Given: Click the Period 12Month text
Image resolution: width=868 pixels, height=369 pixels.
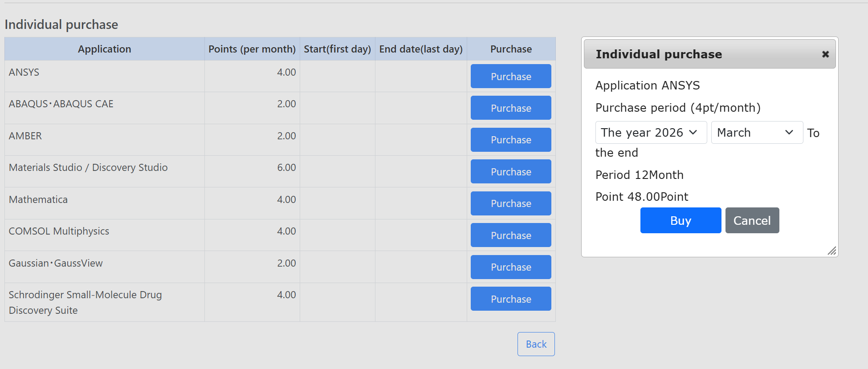Looking at the screenshot, I should (640, 175).
